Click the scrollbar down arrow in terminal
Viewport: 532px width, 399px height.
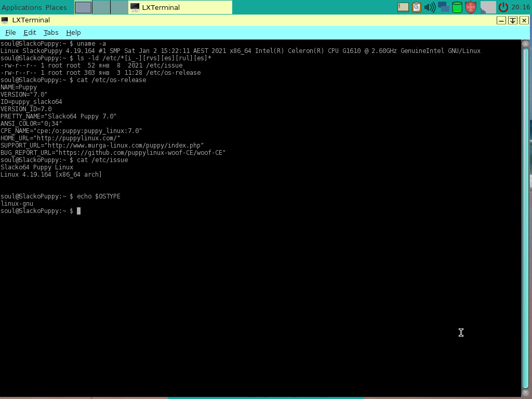526,393
